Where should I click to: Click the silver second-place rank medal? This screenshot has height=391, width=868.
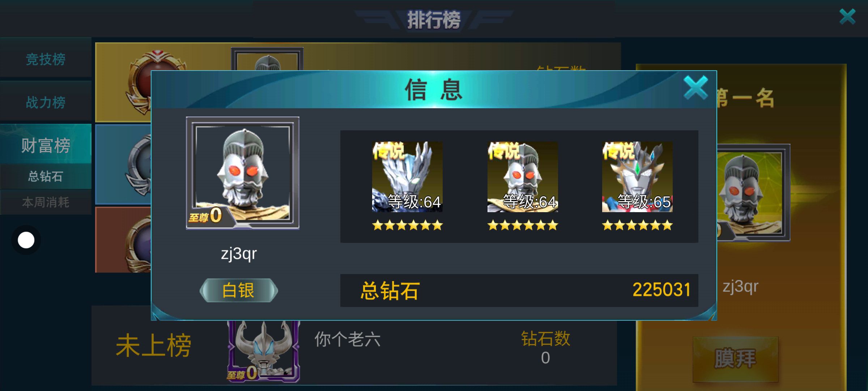click(x=139, y=165)
